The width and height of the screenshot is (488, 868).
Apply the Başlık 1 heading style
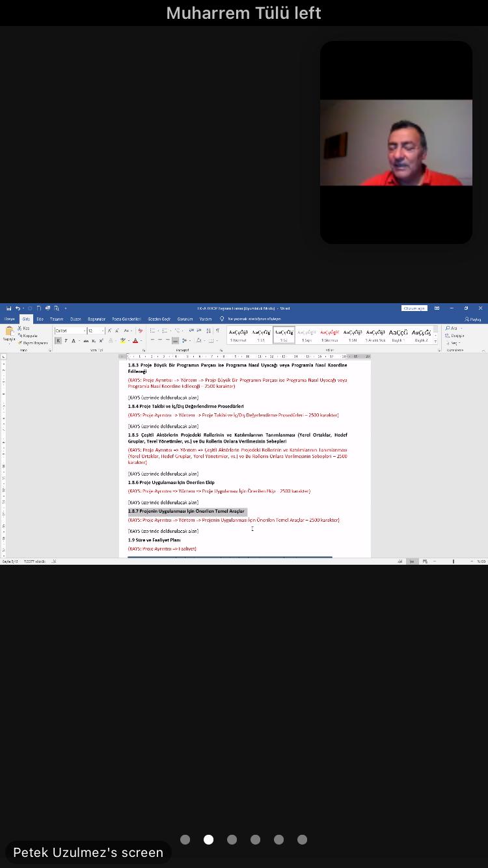[398, 334]
